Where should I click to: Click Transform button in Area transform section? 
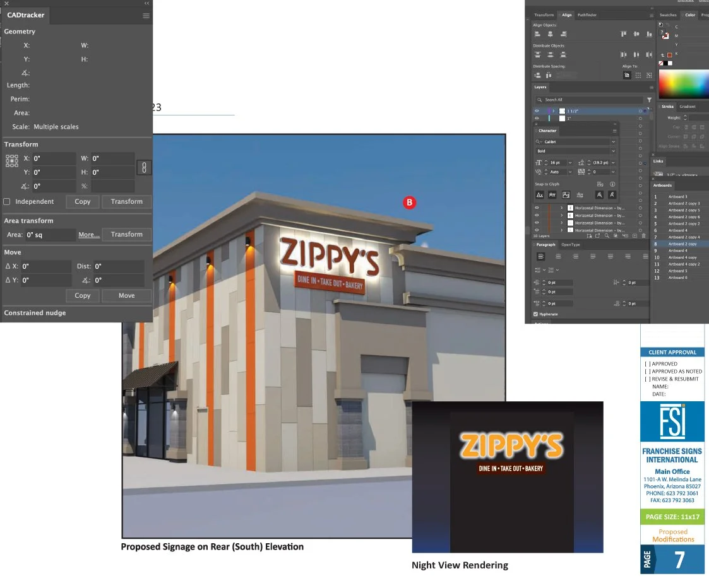tap(127, 235)
